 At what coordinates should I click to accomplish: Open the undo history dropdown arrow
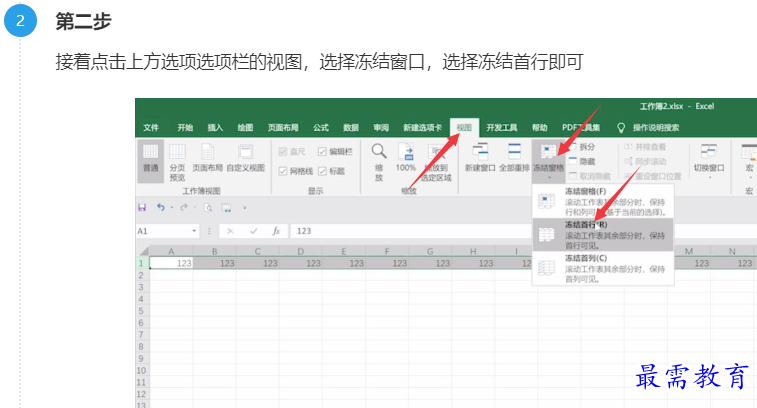[172, 208]
